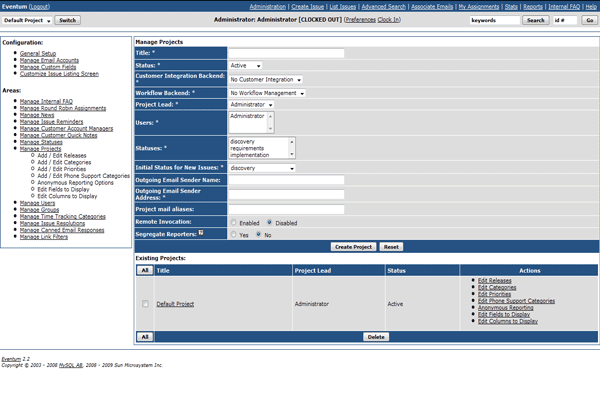
Task: Open Manage Statuses in the sidebar
Action: pos(41,142)
